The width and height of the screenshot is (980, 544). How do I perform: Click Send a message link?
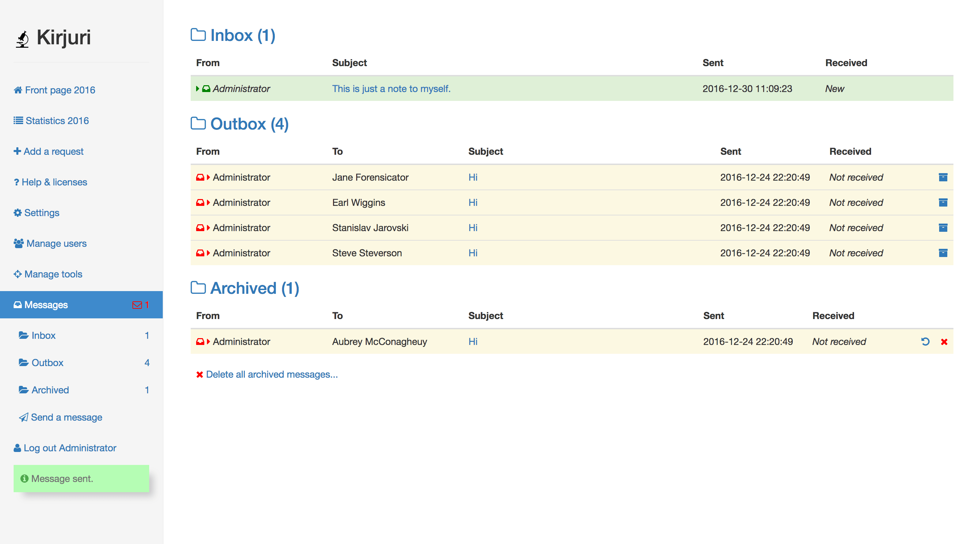coord(66,417)
